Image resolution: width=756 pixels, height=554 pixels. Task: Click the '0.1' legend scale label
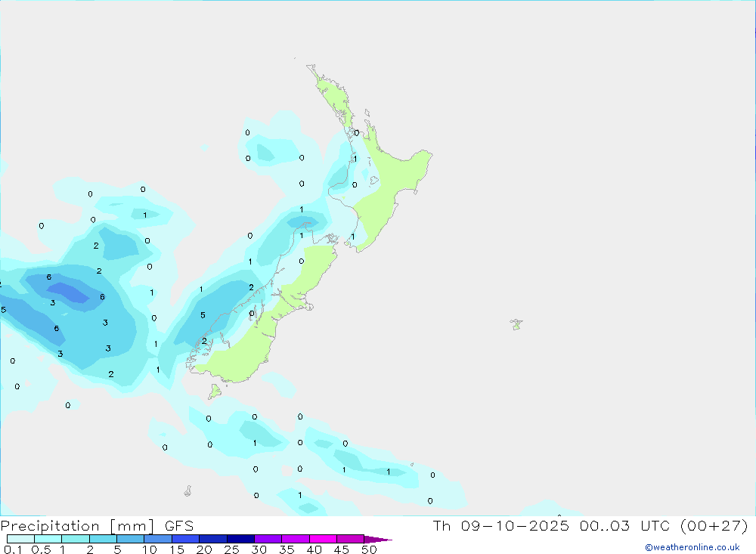pos(13,549)
